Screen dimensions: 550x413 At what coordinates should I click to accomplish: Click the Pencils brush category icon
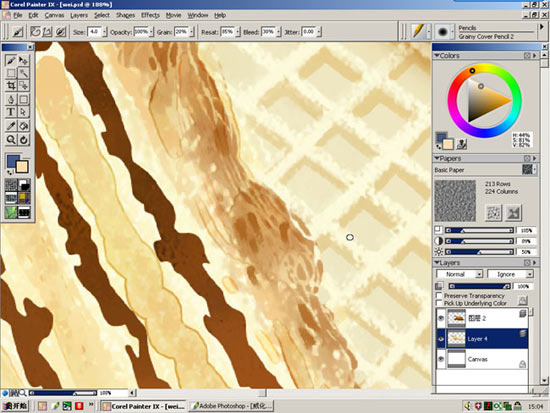(418, 32)
